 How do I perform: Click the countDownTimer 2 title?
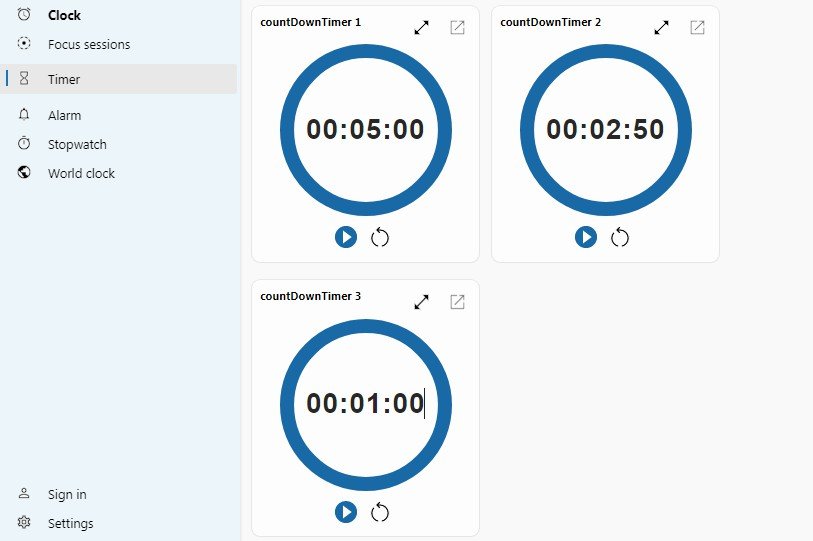tap(551, 22)
